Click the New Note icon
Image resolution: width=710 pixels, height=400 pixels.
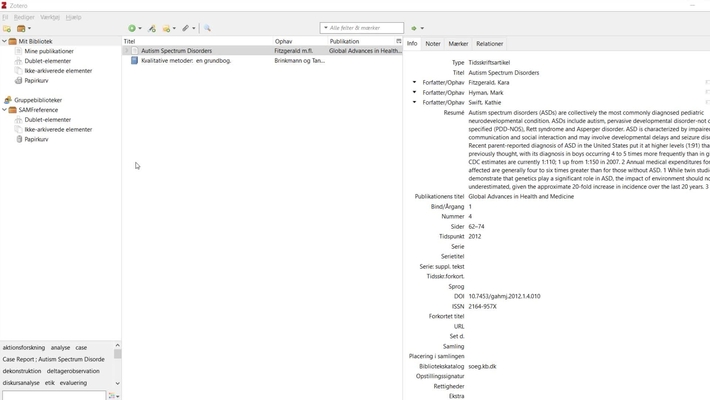166,28
